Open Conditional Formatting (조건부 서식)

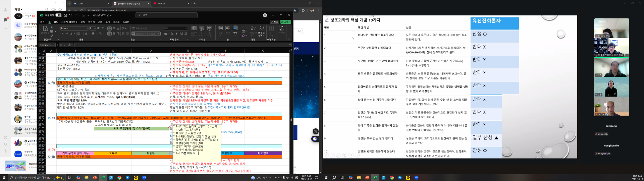194,31
